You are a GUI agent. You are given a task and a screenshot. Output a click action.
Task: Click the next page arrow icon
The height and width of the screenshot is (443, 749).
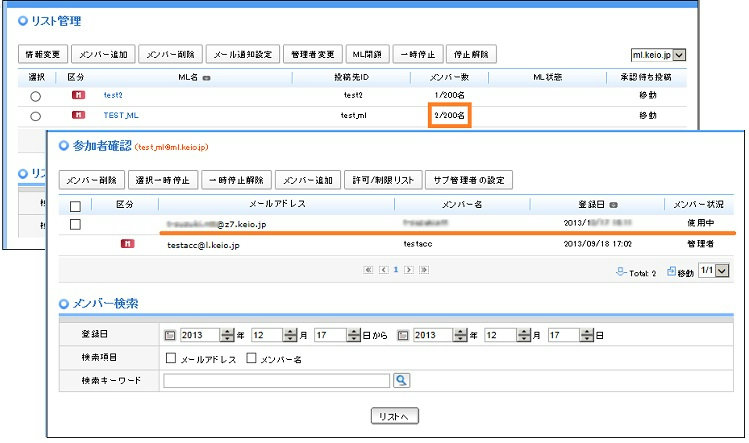pyautogui.click(x=410, y=270)
